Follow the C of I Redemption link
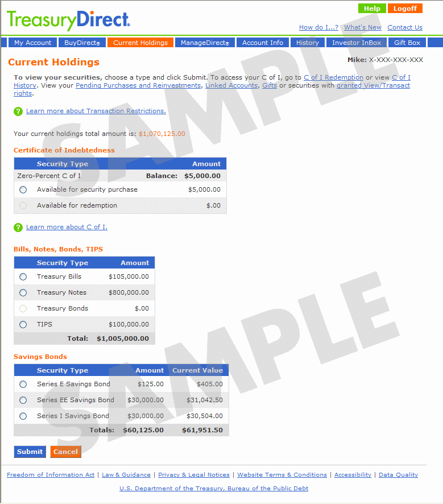This screenshot has height=504, width=443. [333, 77]
